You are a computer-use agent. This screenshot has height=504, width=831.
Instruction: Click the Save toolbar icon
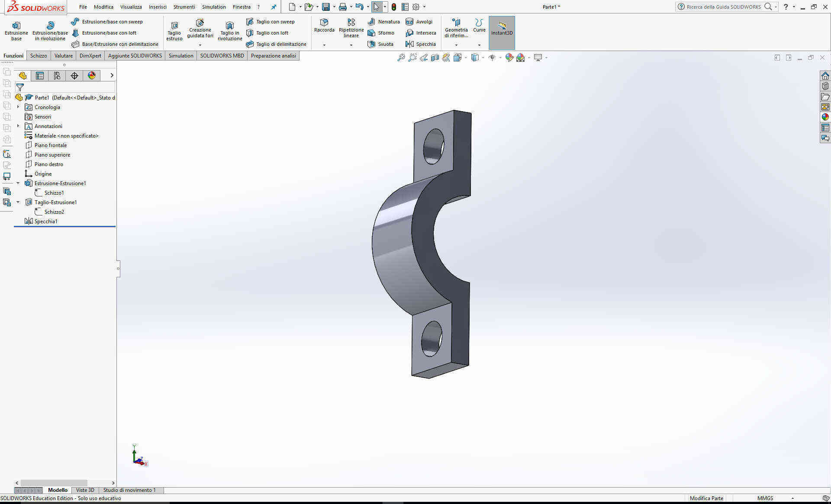pos(326,7)
